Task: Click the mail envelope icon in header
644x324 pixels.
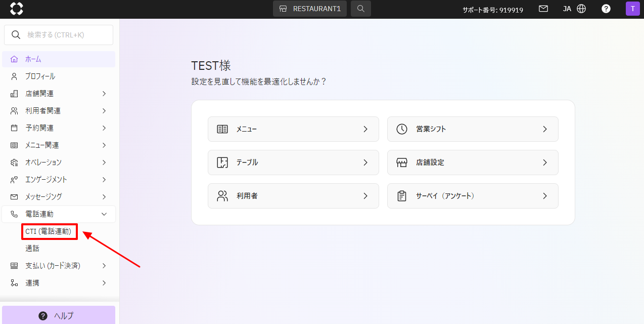Action: click(543, 9)
